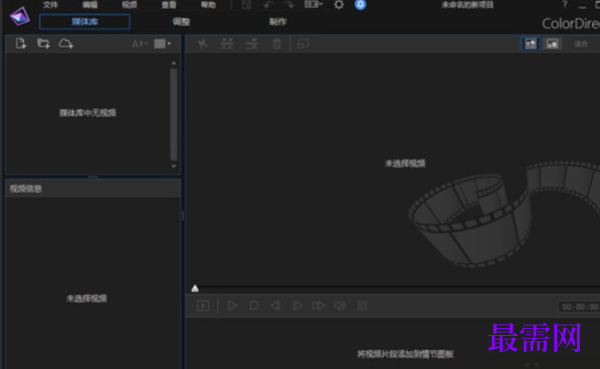Click the 视频信息 panel header
The height and width of the screenshot is (369, 600).
pos(93,188)
